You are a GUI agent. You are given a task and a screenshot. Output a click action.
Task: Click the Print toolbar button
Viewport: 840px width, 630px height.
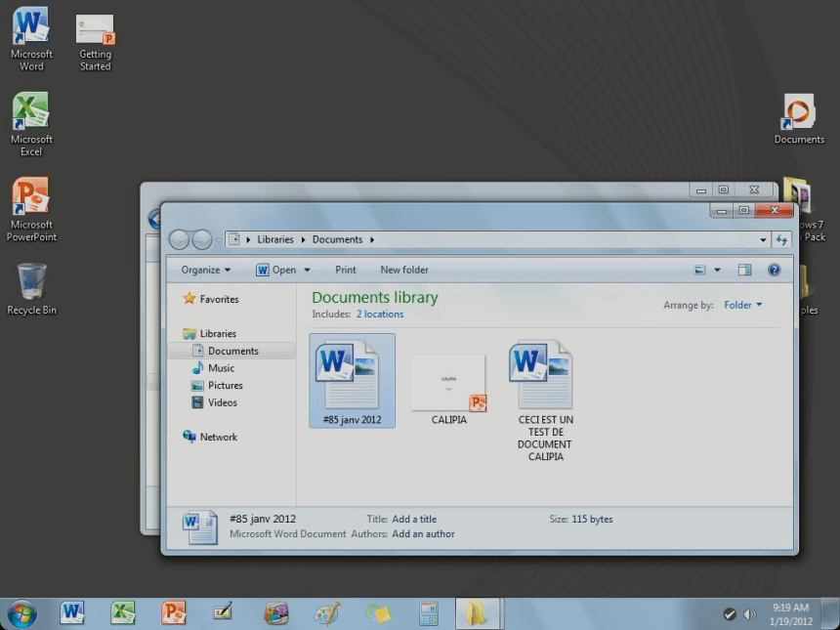[346, 271]
